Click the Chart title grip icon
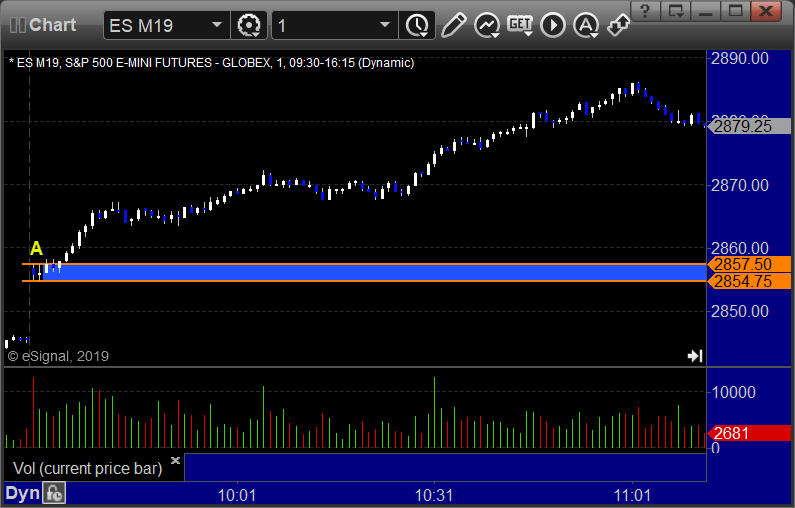795x508 pixels. (x=18, y=25)
